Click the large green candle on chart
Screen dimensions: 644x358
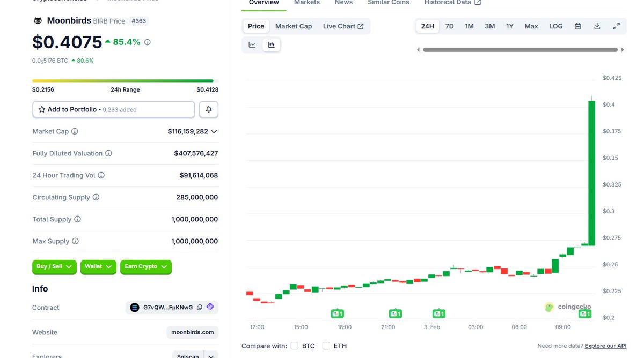pyautogui.click(x=592, y=173)
